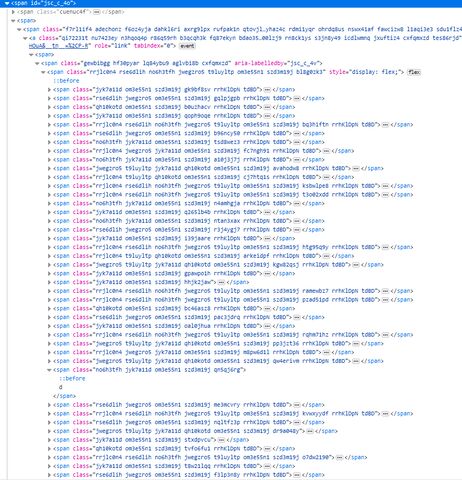Click ellipsis badge in nqltfz3p row
The height and width of the screenshot is (480, 462).
click(x=296, y=422)
